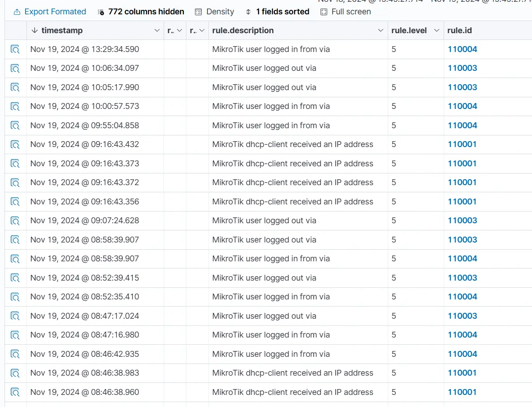This screenshot has height=407, width=532.
Task: Click the rule.id column header
Action: pos(459,30)
